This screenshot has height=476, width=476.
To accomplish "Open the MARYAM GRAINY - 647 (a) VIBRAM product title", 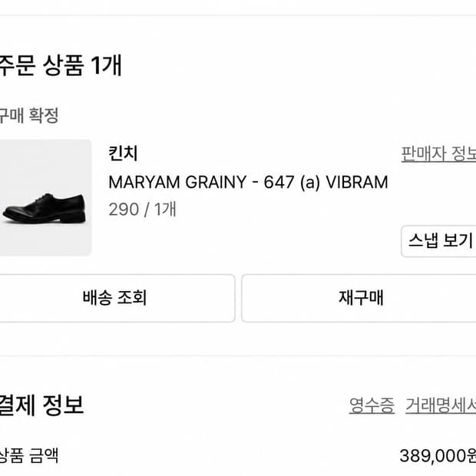I will [248, 182].
